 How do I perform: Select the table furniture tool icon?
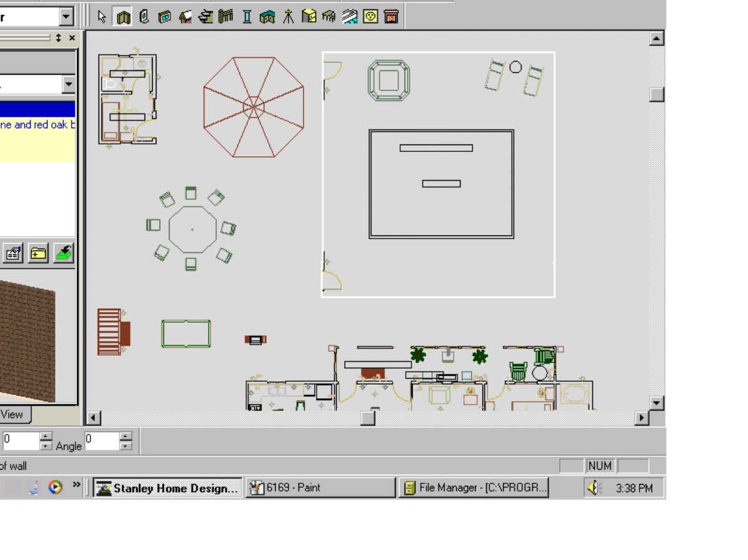click(329, 17)
